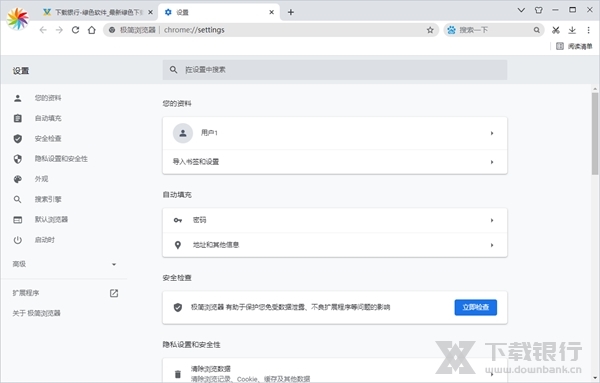Expand the 导入书签和设置 row arrow
Image resolution: width=600 pixels, height=383 pixels.
[x=492, y=162]
